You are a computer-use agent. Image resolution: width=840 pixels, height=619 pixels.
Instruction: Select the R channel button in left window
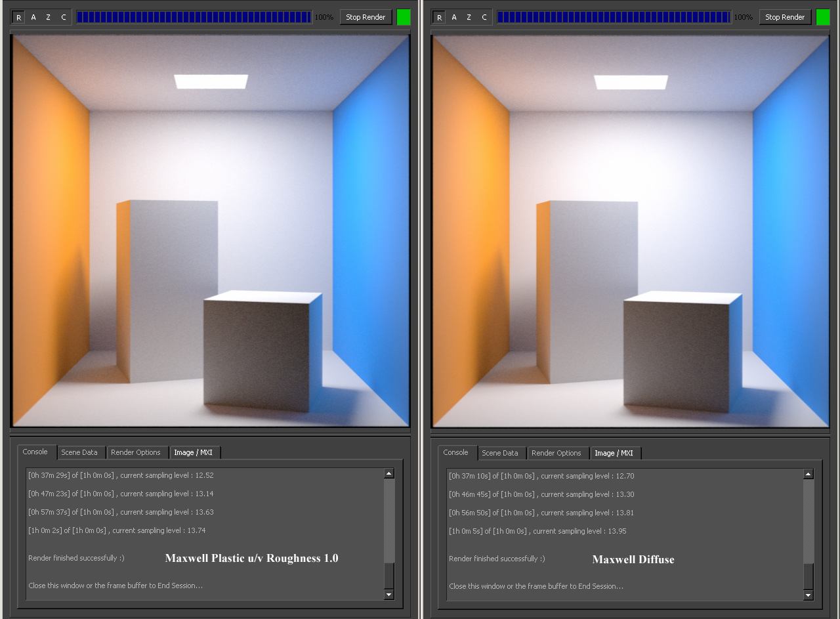[18, 17]
